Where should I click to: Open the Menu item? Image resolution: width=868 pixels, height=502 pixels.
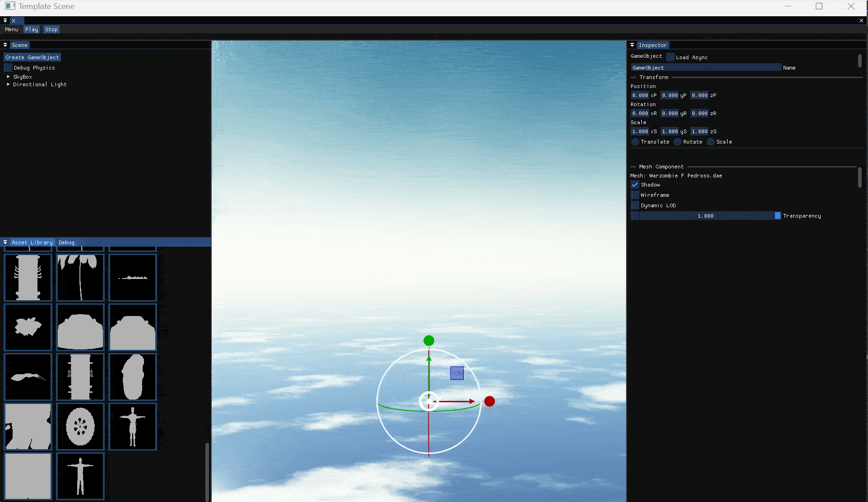11,29
